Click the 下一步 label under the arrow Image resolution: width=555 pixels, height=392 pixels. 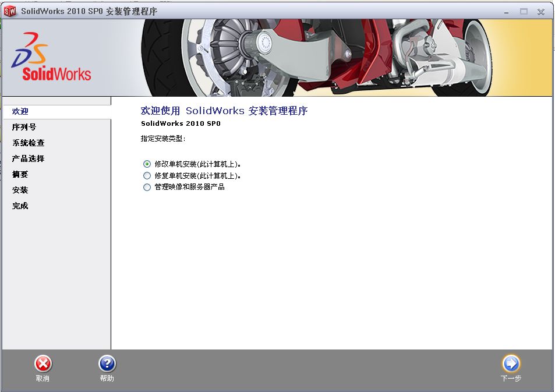pos(511,378)
